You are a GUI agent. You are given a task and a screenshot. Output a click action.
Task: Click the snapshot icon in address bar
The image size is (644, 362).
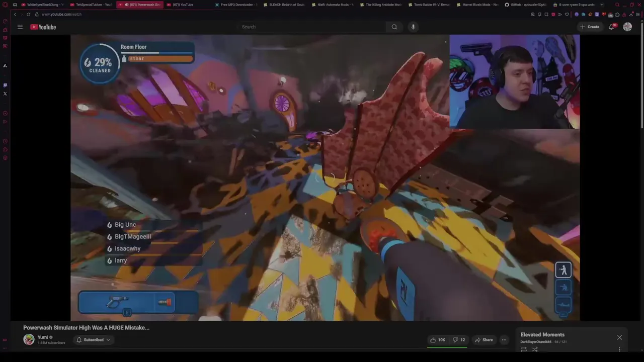[546, 14]
